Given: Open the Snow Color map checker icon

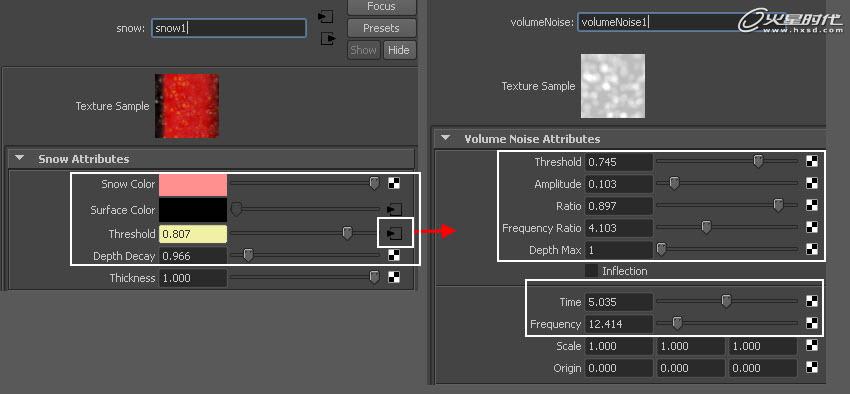Looking at the screenshot, I should pos(394,184).
